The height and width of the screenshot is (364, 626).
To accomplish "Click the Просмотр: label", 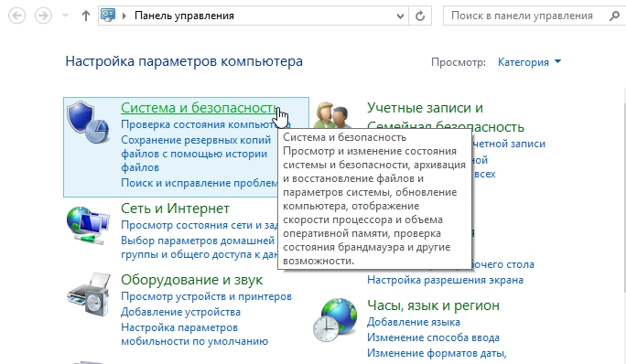I will tap(459, 62).
